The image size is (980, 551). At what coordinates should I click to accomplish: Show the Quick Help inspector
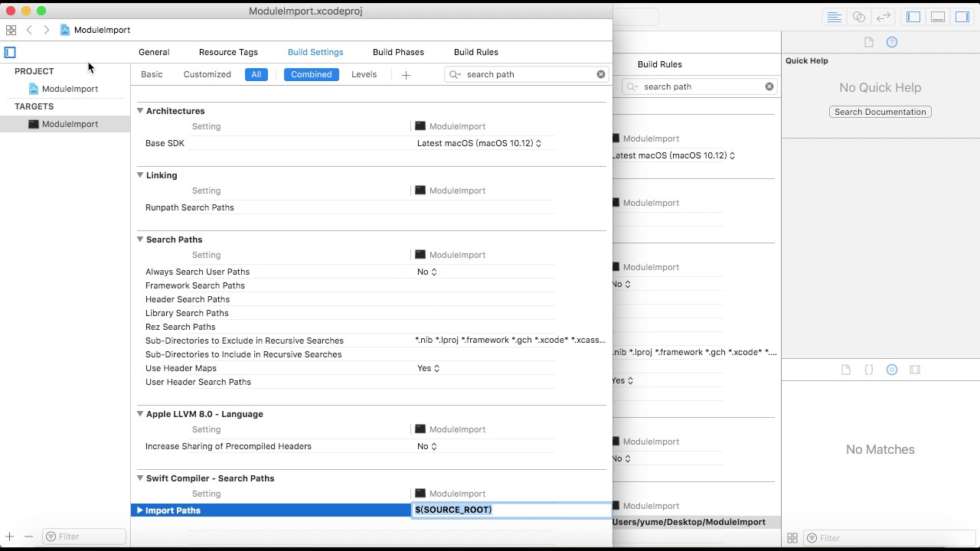[892, 42]
